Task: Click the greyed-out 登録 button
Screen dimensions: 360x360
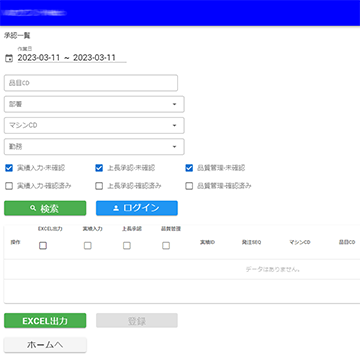Action: 137,321
